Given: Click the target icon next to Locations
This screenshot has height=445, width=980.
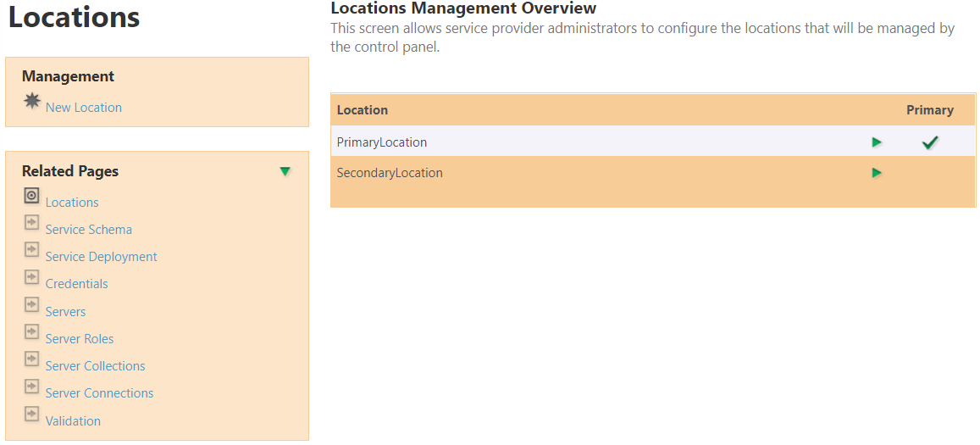Looking at the screenshot, I should 32,196.
